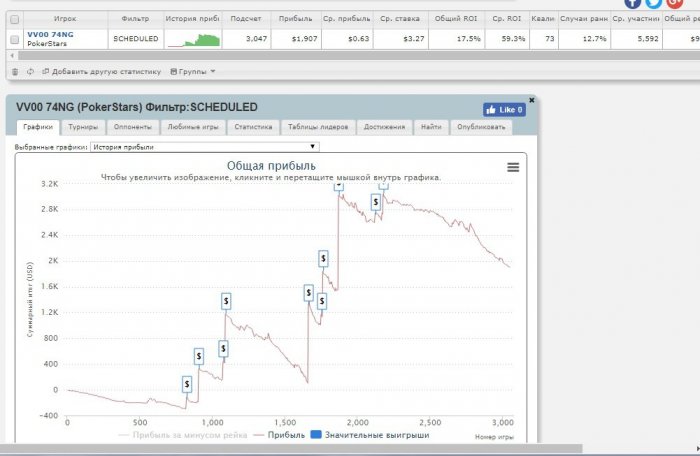This screenshot has width=700, height=456.
Task: Close the VV00 74NG statistics panel
Action: 531,100
